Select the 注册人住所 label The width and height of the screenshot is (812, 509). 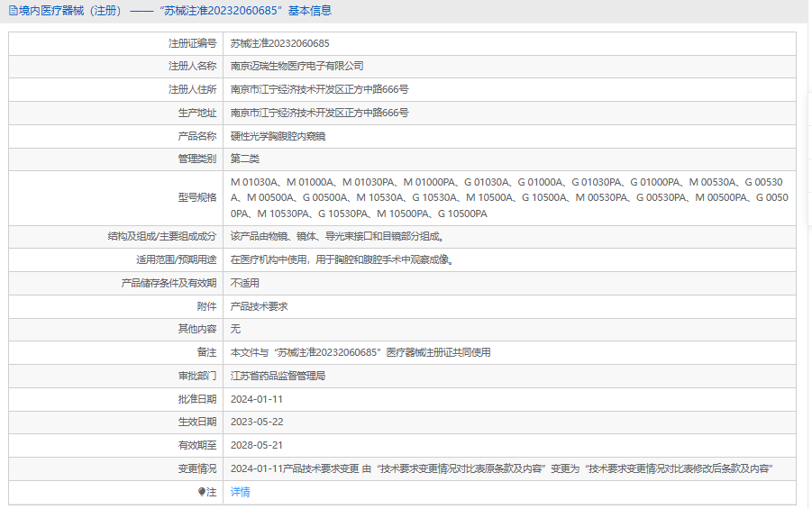pos(193,89)
